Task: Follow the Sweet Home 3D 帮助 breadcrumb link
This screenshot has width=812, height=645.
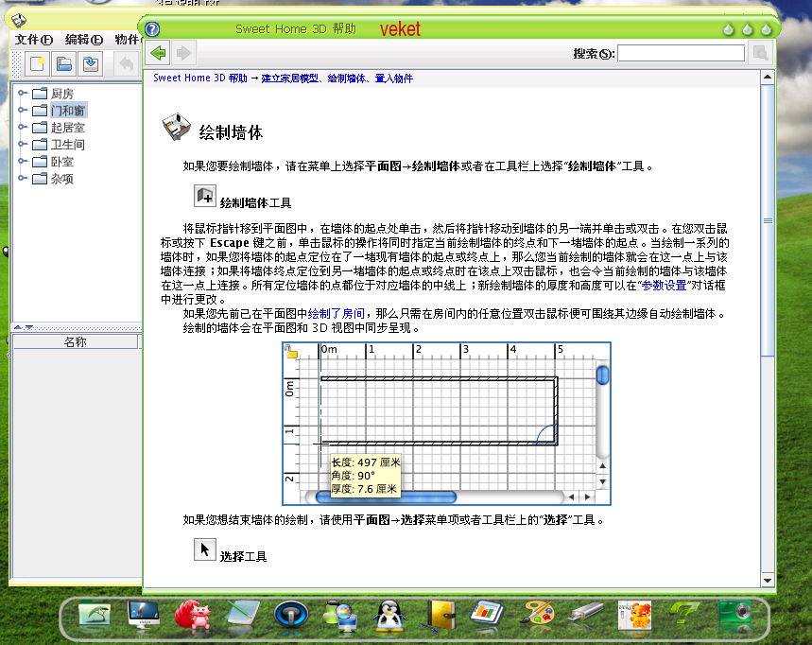Action: [199, 78]
